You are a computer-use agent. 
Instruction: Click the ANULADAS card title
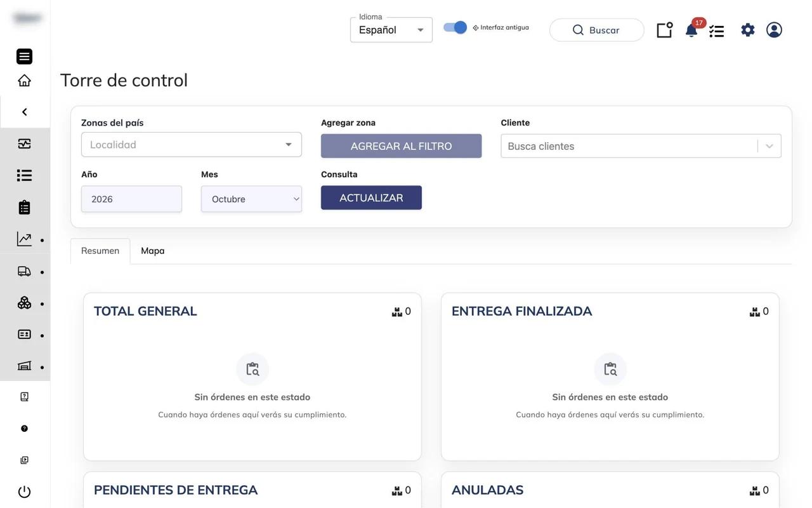coord(488,490)
